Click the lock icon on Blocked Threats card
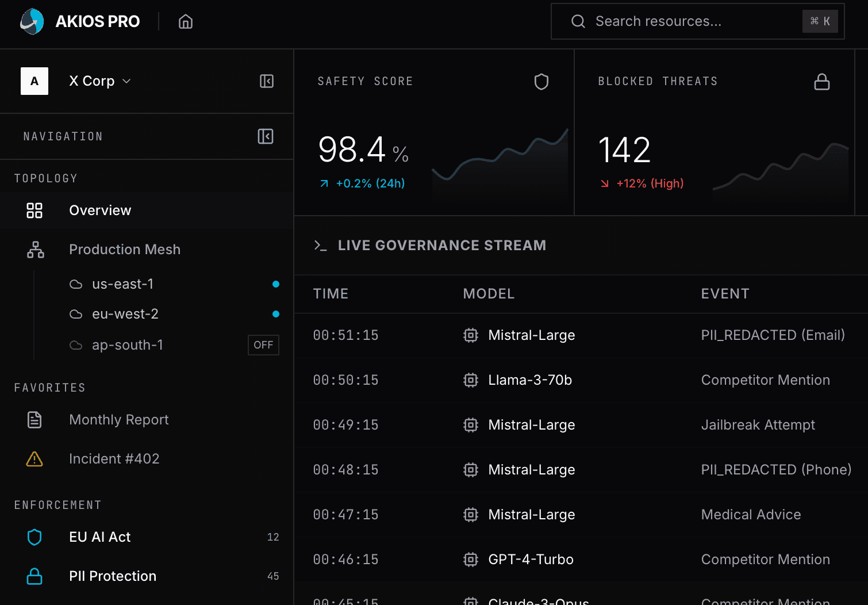Image resolution: width=868 pixels, height=605 pixels. coord(821,82)
